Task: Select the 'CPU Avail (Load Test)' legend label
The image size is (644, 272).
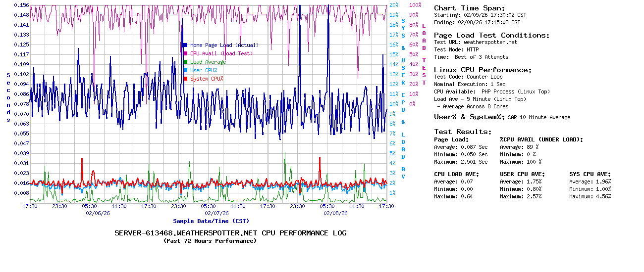Action: click(x=221, y=53)
